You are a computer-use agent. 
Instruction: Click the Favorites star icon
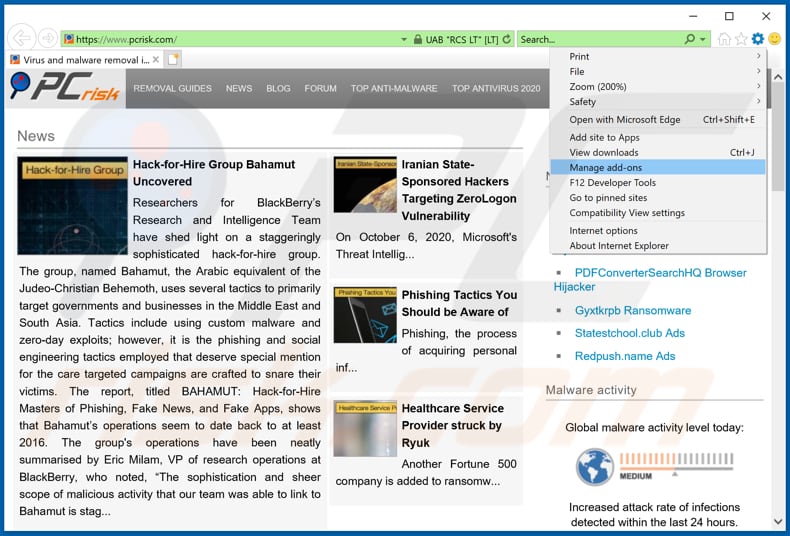pos(741,39)
